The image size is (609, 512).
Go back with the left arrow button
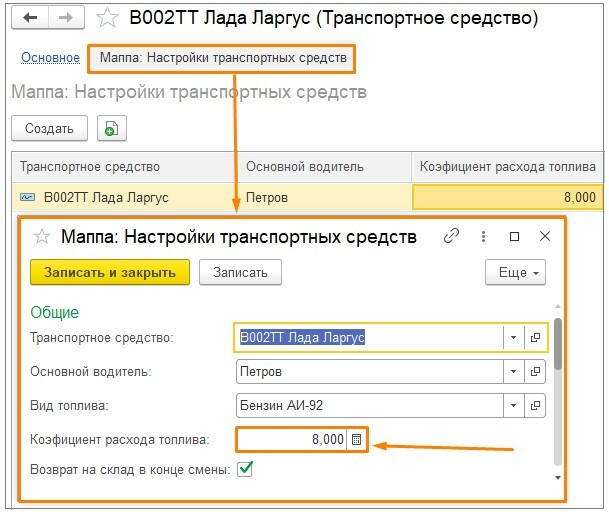coord(30,18)
